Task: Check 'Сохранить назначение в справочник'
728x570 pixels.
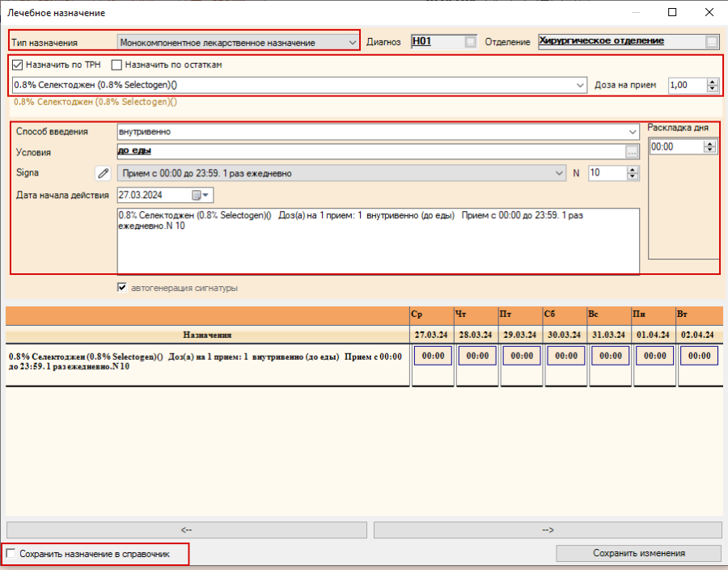Action: tap(11, 553)
